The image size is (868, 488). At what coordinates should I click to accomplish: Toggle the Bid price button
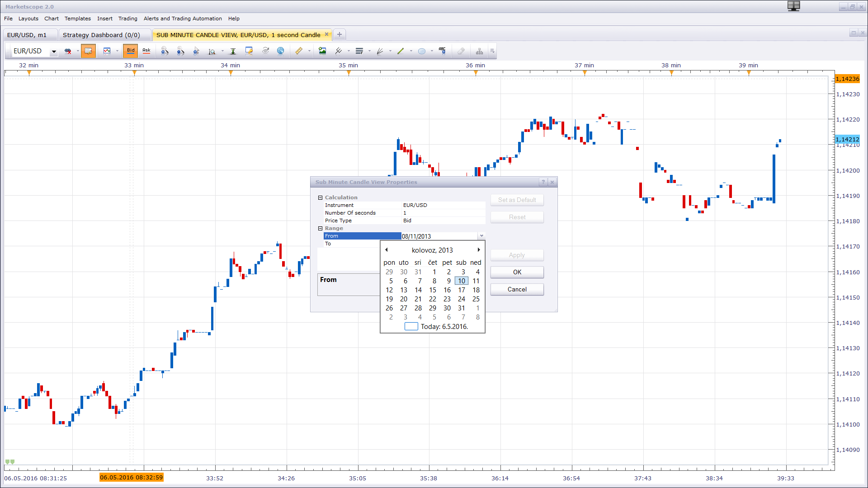tap(131, 51)
